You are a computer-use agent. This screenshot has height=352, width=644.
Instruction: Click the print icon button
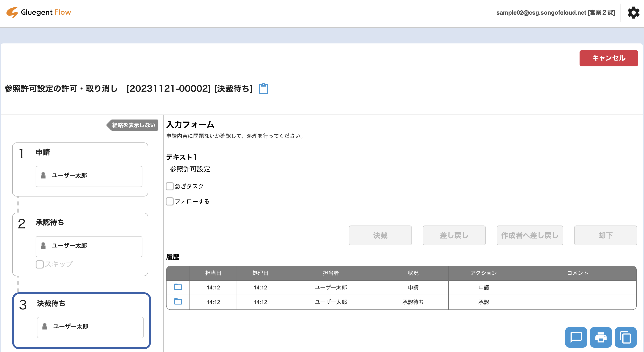pyautogui.click(x=601, y=337)
